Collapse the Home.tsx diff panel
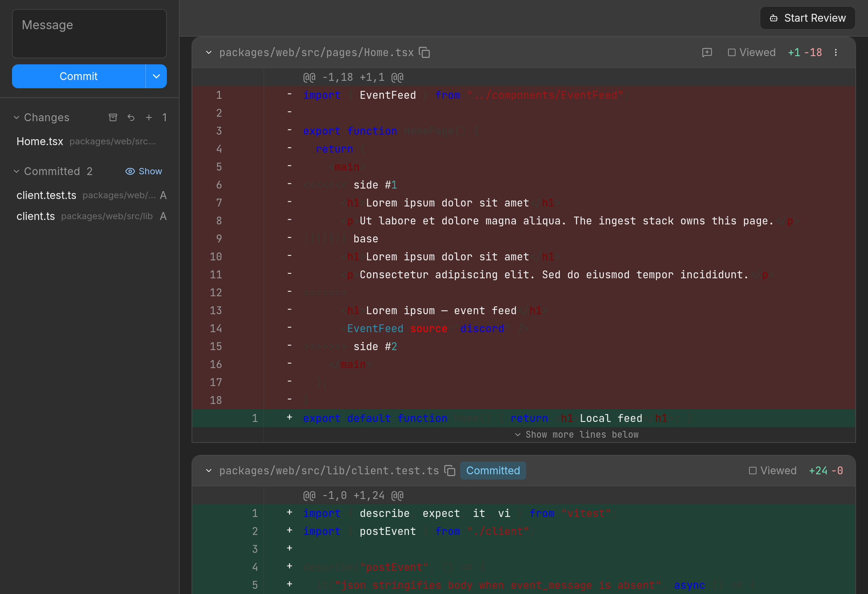 (x=209, y=53)
